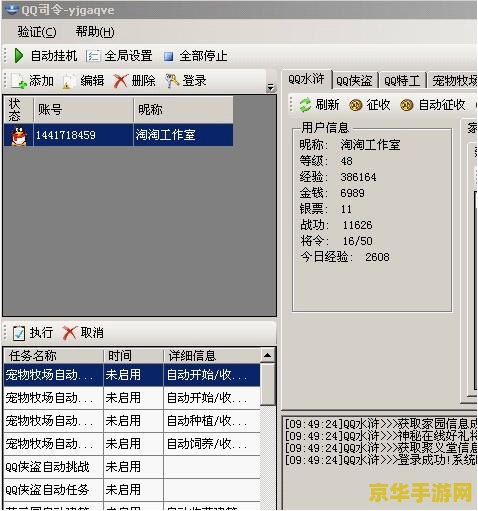Click the 账号 column header

pyautogui.click(x=83, y=110)
